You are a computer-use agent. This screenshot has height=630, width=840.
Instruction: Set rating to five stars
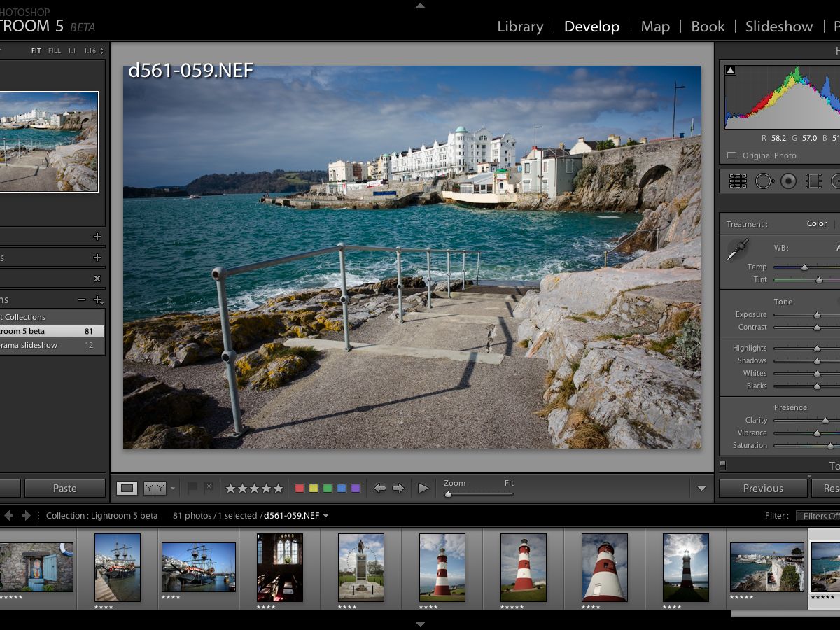tap(278, 489)
